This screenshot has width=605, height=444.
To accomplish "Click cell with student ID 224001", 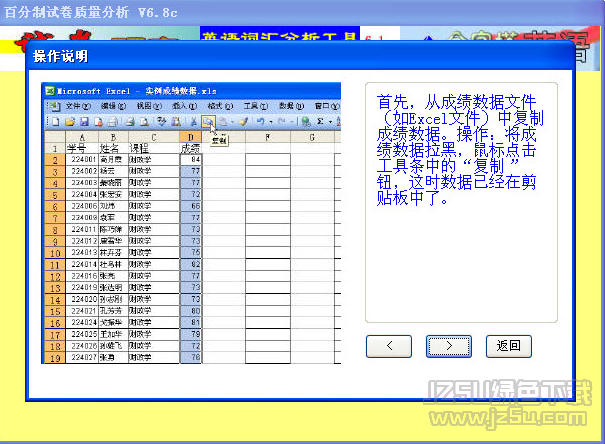I will (82, 159).
